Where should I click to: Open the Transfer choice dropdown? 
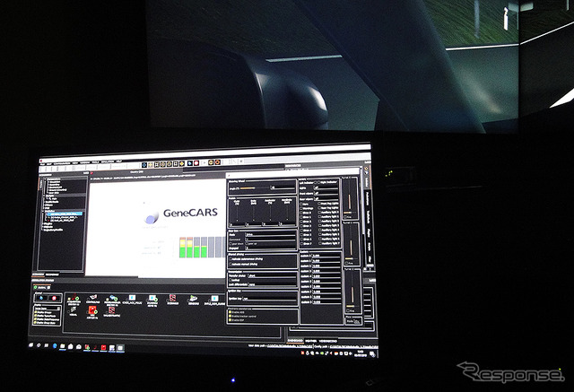point(273,275)
